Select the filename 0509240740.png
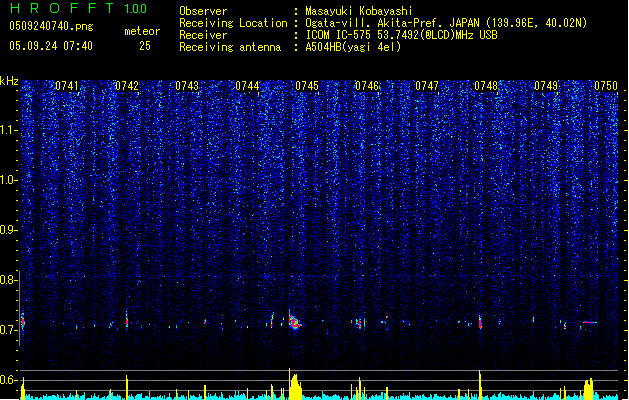The image size is (629, 400). tap(51, 26)
